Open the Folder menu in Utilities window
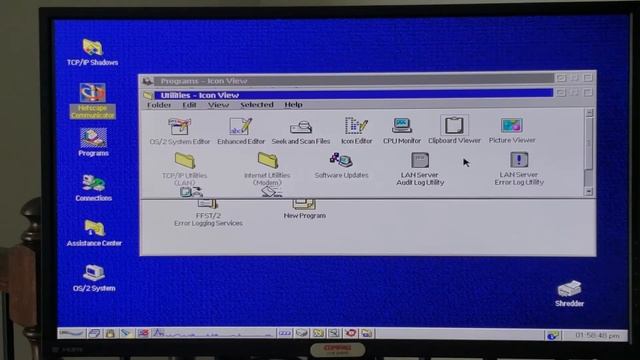The image size is (640, 360). coord(159,105)
